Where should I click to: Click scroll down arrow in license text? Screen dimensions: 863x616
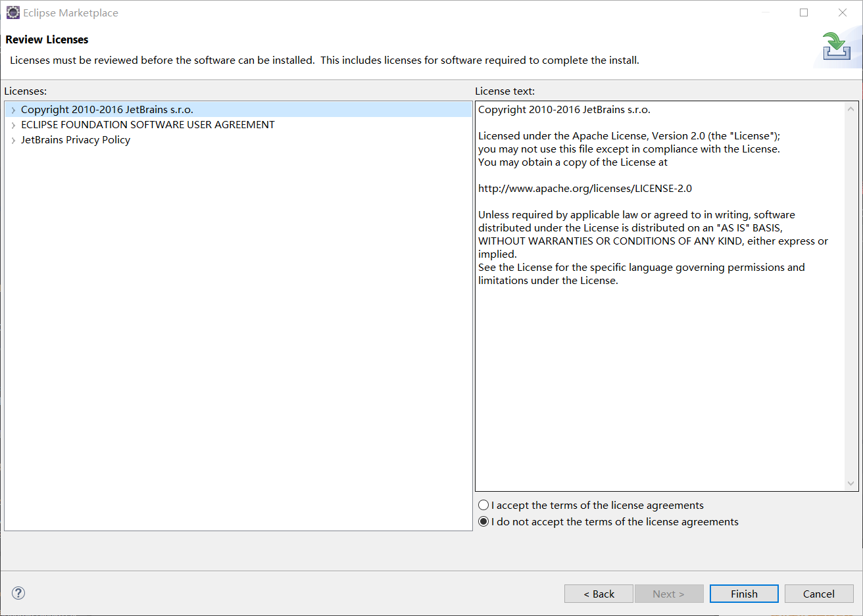[x=851, y=483]
